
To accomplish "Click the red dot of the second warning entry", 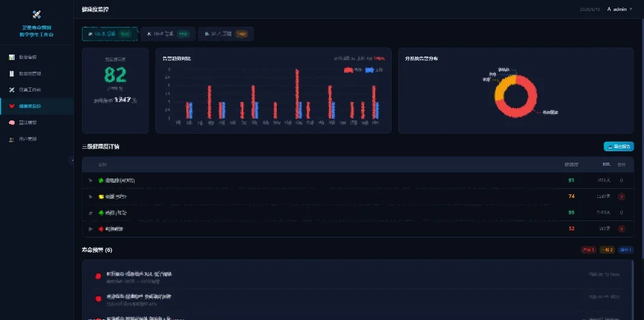I will pyautogui.click(x=98, y=299).
